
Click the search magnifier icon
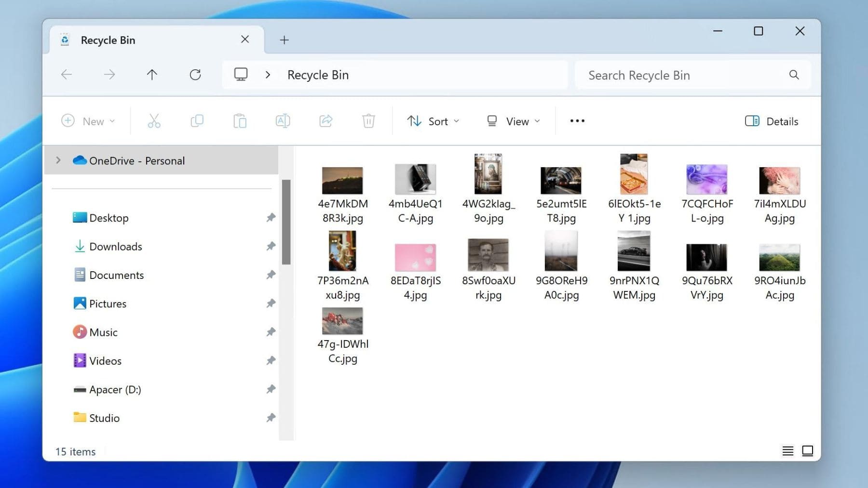tap(794, 75)
